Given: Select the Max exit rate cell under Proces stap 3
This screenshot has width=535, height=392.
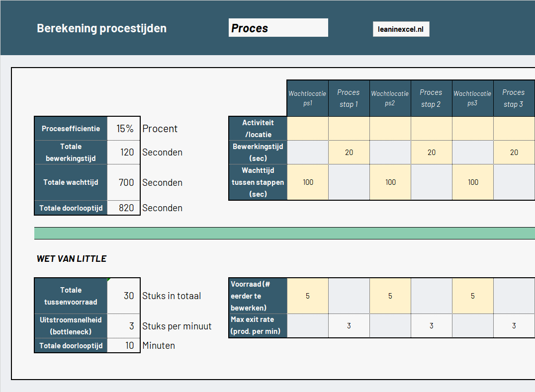Looking at the screenshot, I should pyautogui.click(x=513, y=326).
